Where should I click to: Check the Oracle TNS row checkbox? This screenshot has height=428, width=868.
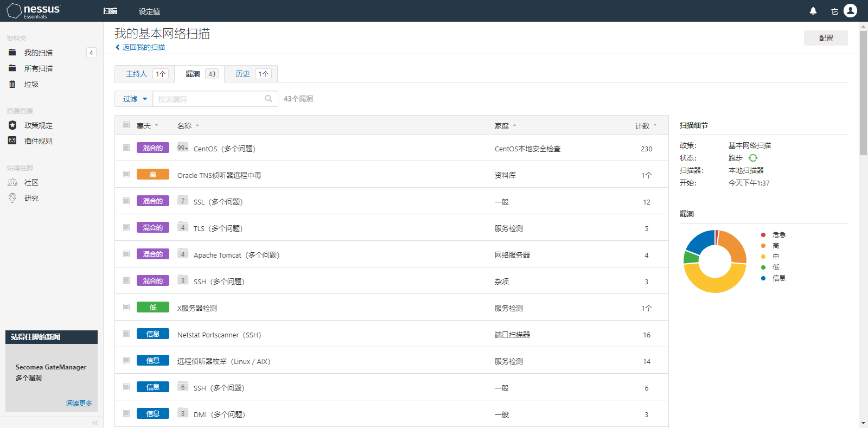126,174
